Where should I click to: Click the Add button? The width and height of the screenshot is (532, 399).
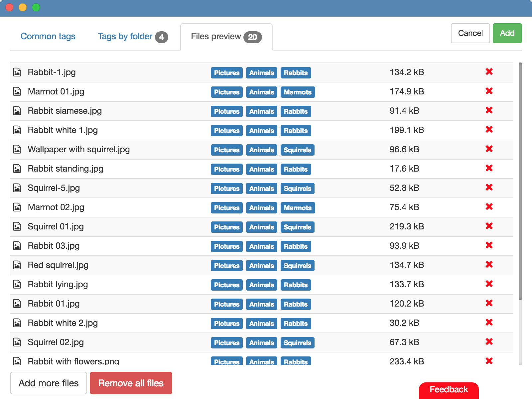tap(507, 33)
